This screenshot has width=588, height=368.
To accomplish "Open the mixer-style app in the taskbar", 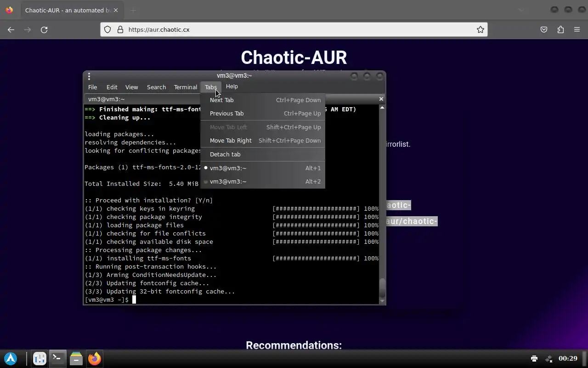I will click(40, 359).
